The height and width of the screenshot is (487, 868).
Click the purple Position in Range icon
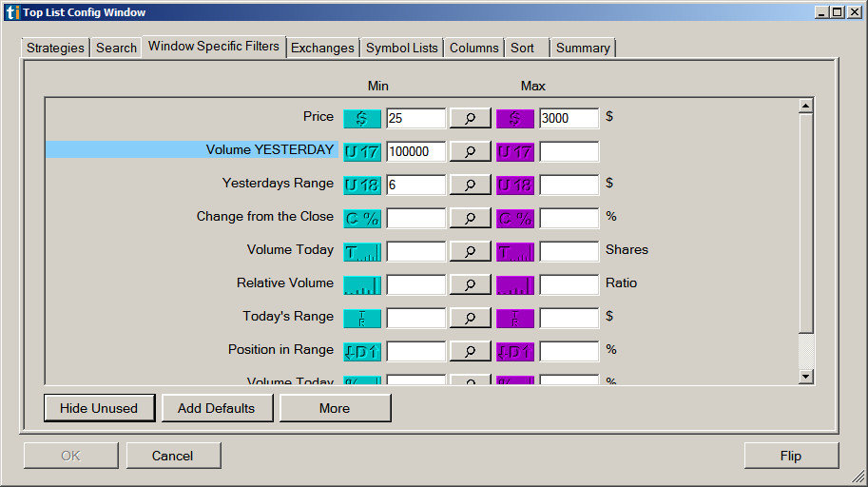pos(515,351)
